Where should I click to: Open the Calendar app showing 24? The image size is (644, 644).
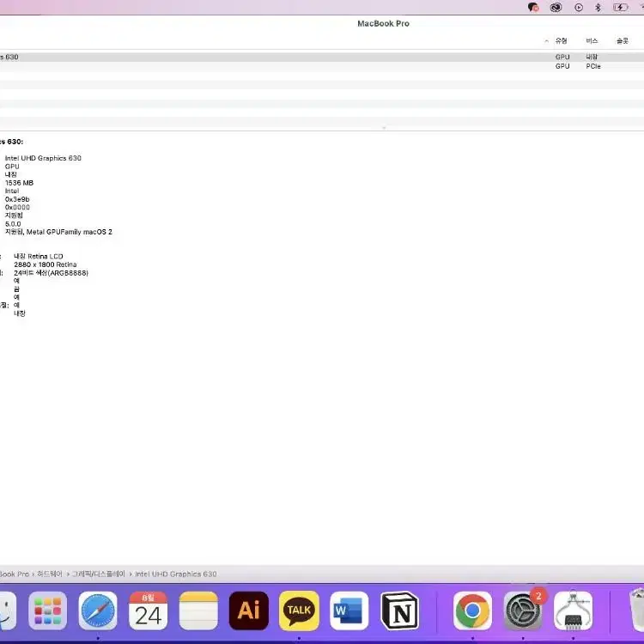[x=148, y=611]
